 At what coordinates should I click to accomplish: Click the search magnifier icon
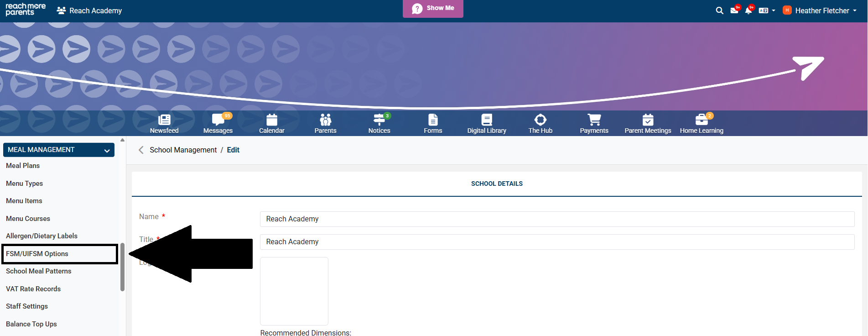[720, 10]
